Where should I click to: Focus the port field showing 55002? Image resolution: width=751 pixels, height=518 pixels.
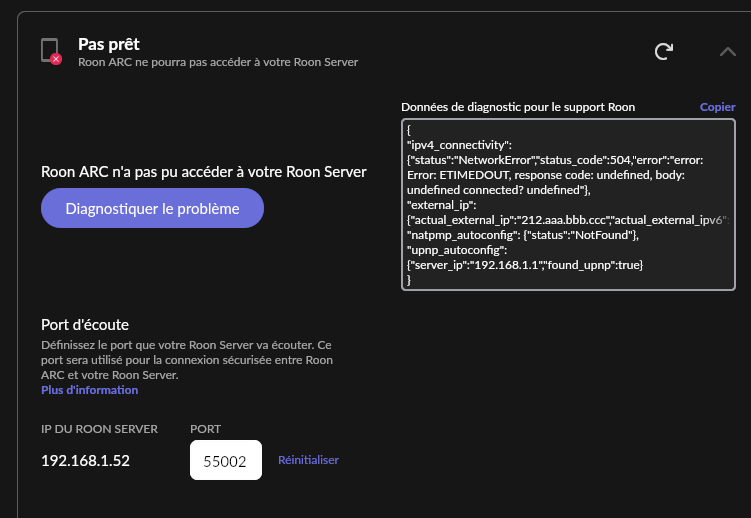(x=225, y=460)
